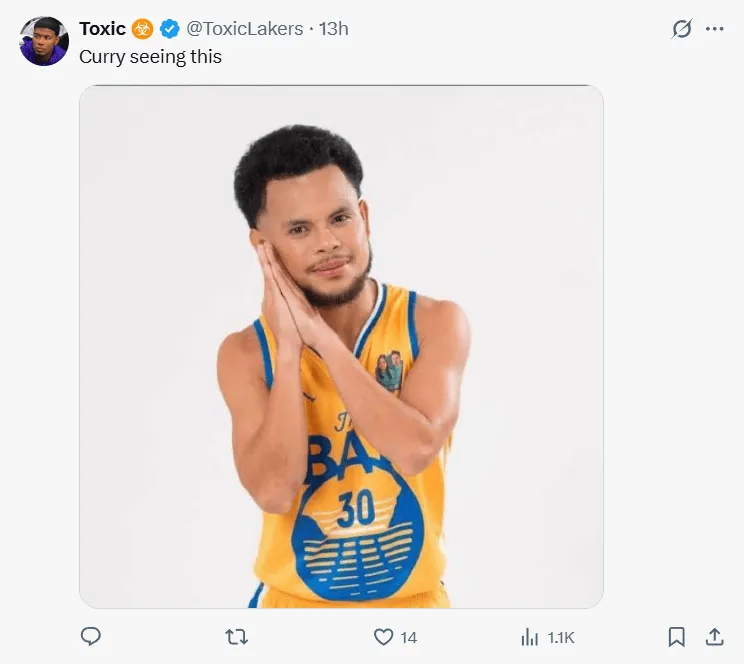
Task: Click the blue verified checkmark badge
Action: pos(169,29)
